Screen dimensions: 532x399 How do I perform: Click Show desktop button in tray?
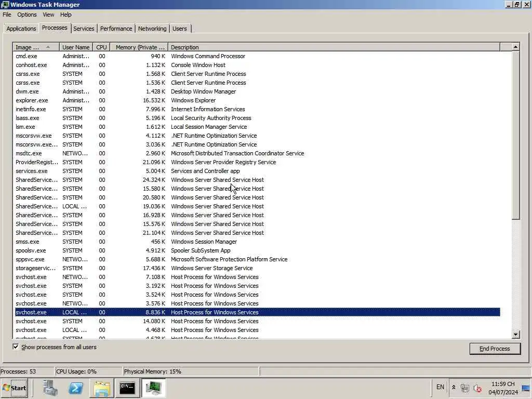point(526,388)
